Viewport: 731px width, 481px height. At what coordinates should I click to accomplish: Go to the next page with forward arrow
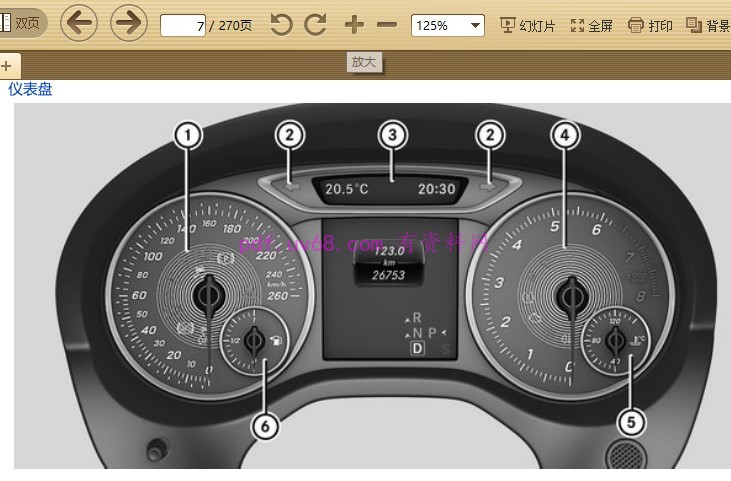(x=128, y=23)
